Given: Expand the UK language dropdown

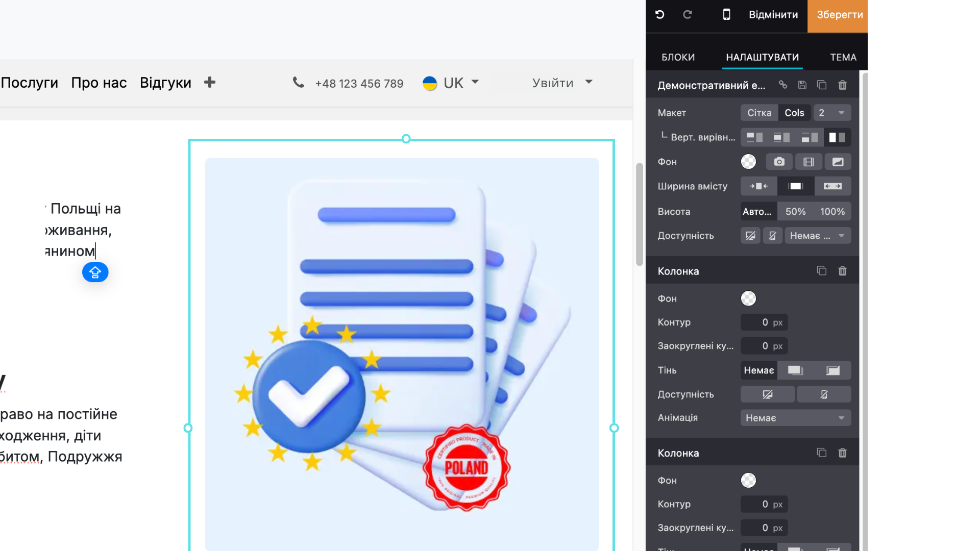Looking at the screenshot, I should point(451,83).
